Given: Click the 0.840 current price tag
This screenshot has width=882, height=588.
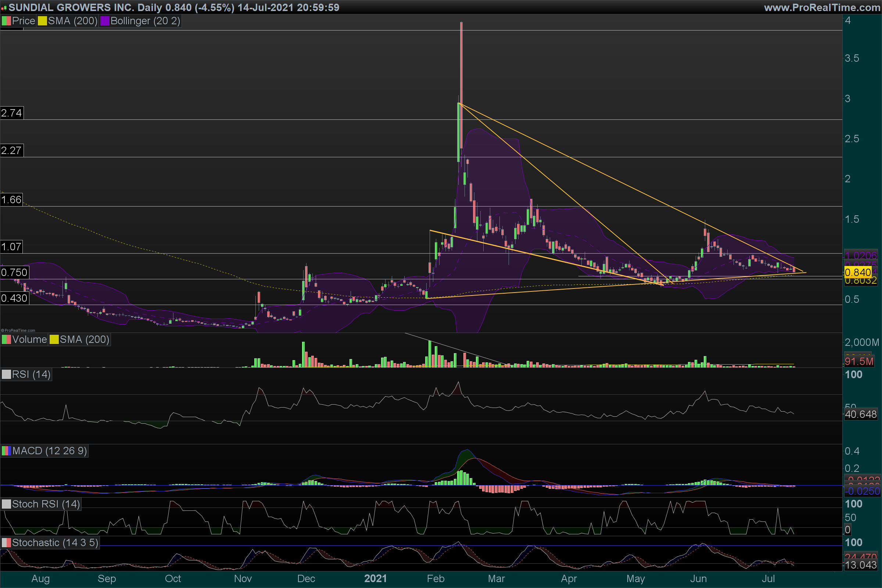Looking at the screenshot, I should coord(858,273).
